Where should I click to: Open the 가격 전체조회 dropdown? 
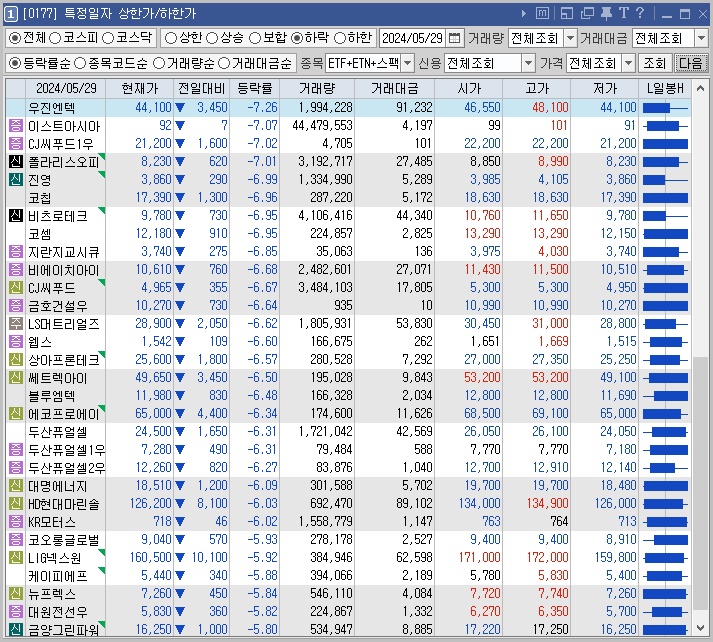pyautogui.click(x=628, y=63)
